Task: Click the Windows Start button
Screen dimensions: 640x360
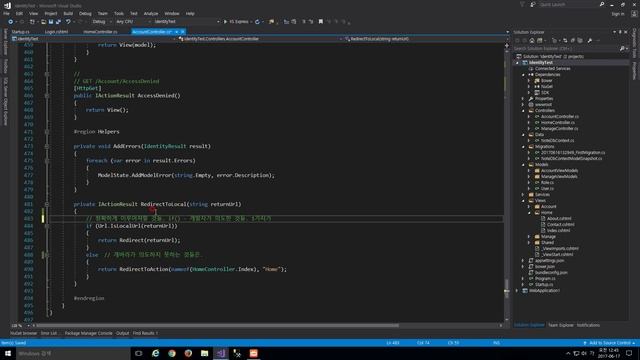Action: [x=8, y=353]
